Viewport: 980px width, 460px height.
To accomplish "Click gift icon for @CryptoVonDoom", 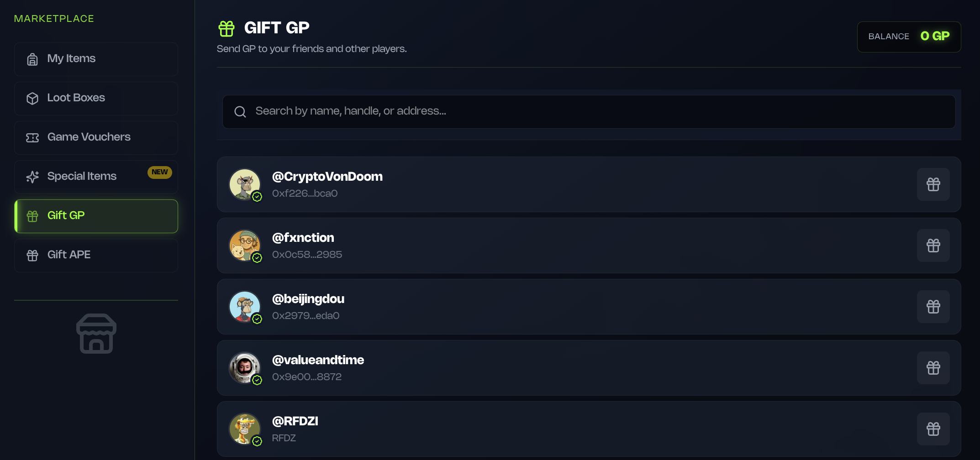I will click(x=933, y=184).
